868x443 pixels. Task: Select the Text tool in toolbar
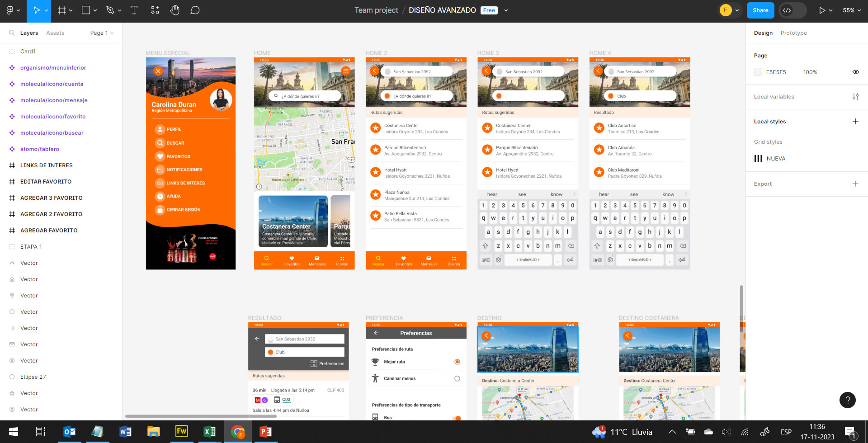pyautogui.click(x=134, y=10)
